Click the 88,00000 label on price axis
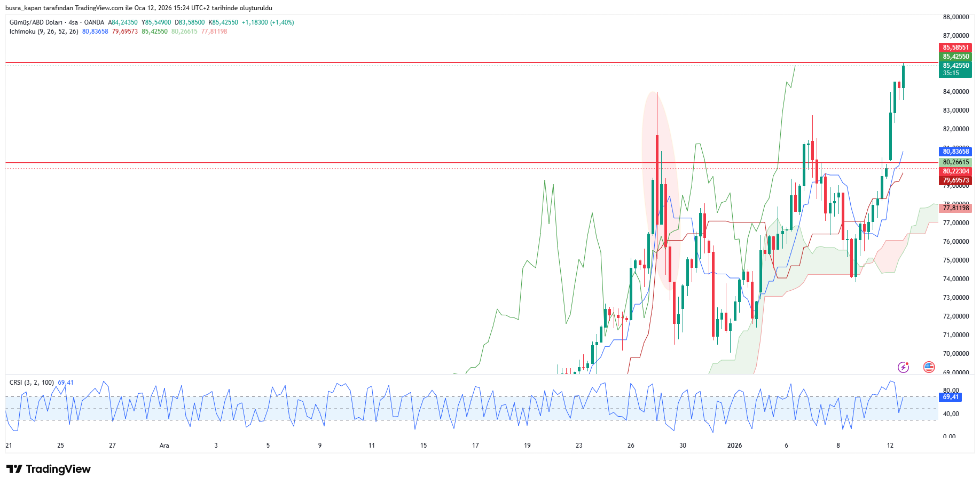 click(x=955, y=17)
